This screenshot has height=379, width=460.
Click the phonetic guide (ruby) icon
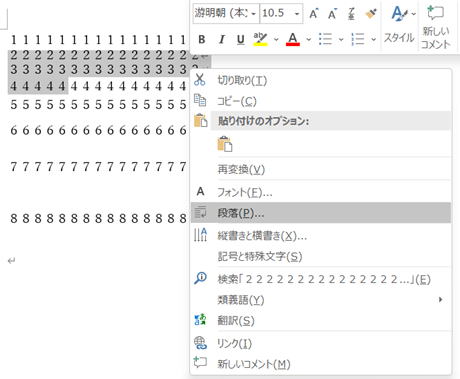pos(351,14)
